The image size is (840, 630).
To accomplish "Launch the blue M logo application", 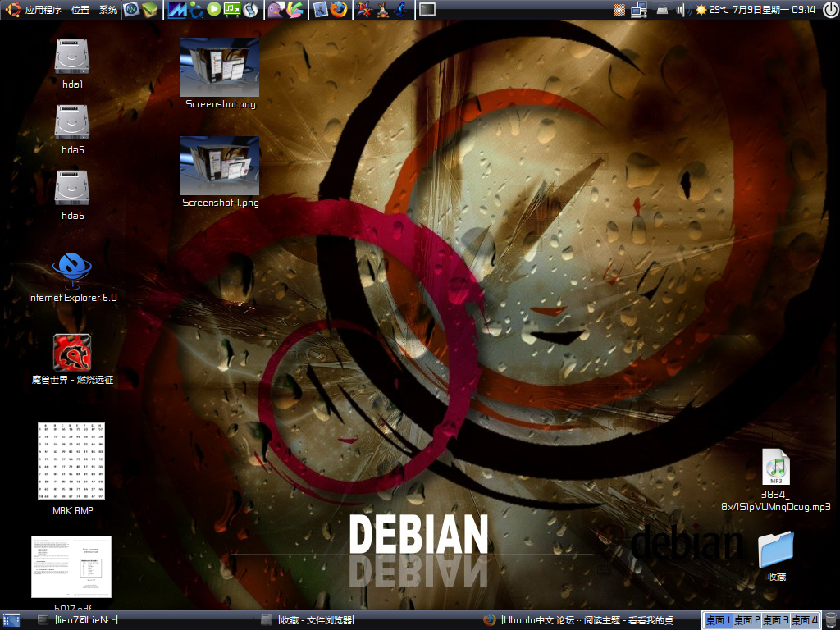I will 176,10.
